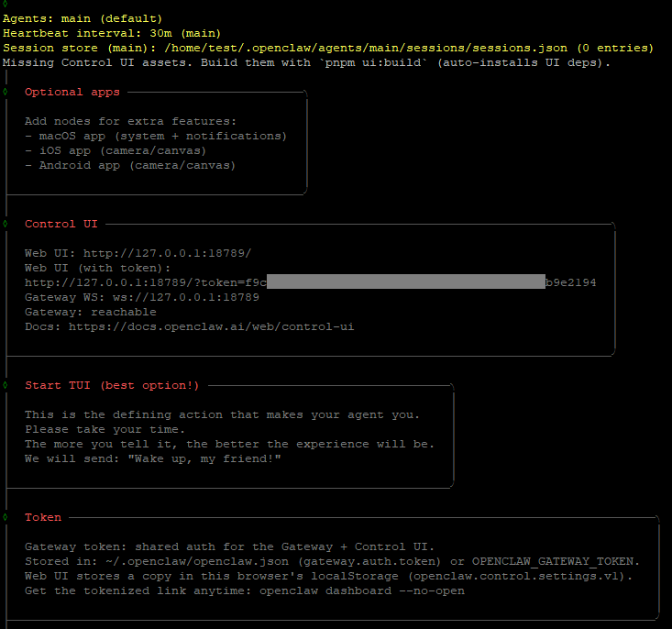Image resolution: width=672 pixels, height=629 pixels.
Task: Click the 'Wake up, my friend!' message line
Action: 153,458
